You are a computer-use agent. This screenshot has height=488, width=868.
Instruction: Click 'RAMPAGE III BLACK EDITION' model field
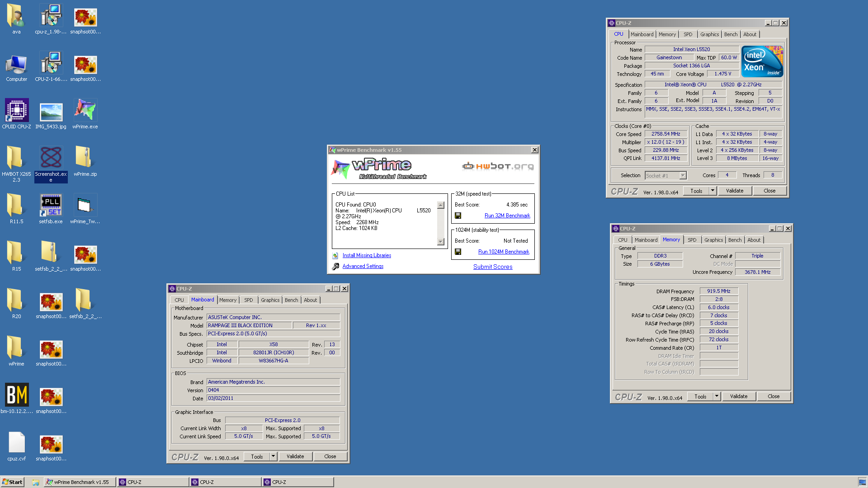tap(249, 325)
